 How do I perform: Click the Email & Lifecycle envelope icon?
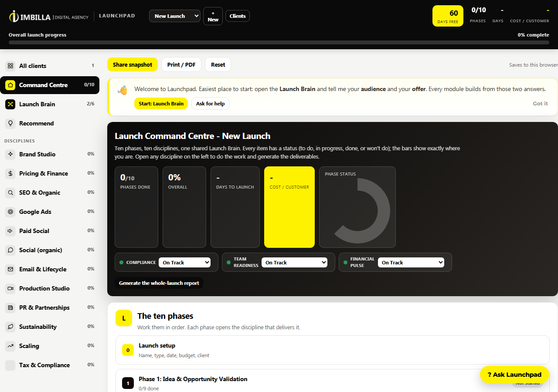pos(10,269)
